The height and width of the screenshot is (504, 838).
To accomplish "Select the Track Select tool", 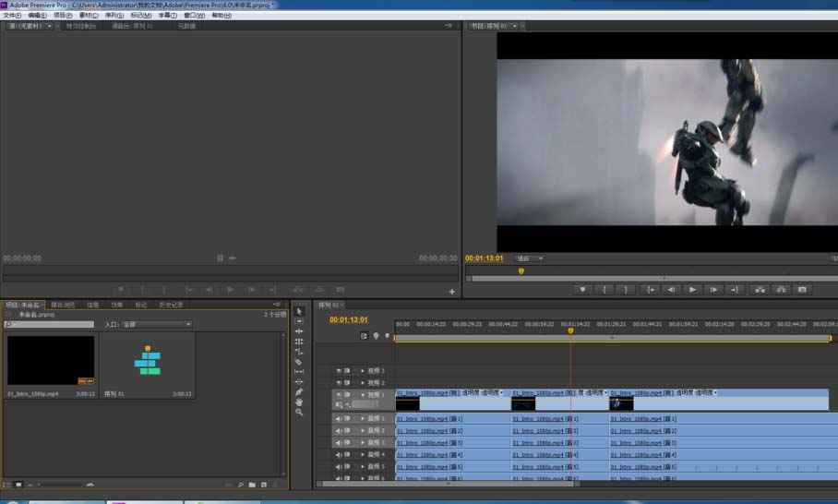I will point(299,321).
